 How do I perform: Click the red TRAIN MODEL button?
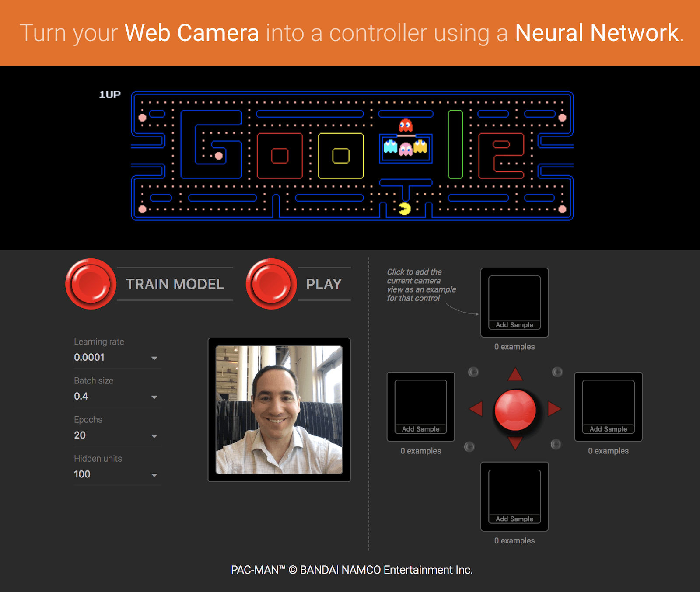(x=91, y=284)
